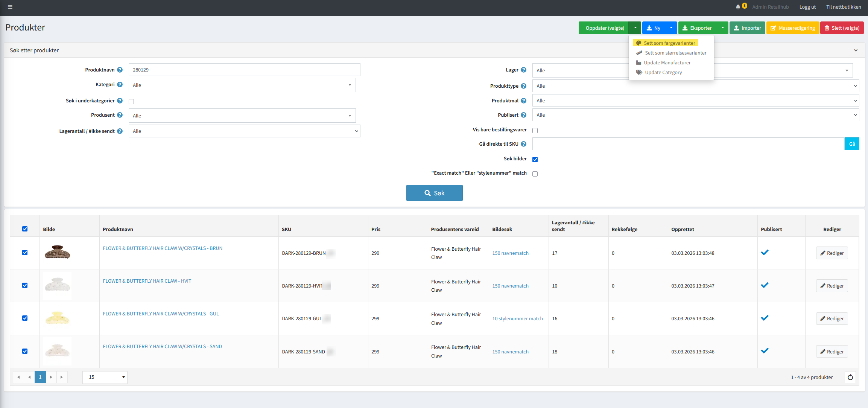Open the Kategori dropdown
This screenshot has width=868, height=408.
[242, 85]
